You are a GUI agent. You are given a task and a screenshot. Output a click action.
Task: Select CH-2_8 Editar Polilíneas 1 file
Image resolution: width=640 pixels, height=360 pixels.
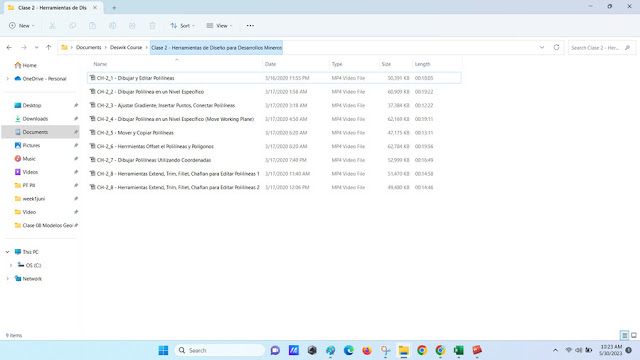click(x=274, y=173)
